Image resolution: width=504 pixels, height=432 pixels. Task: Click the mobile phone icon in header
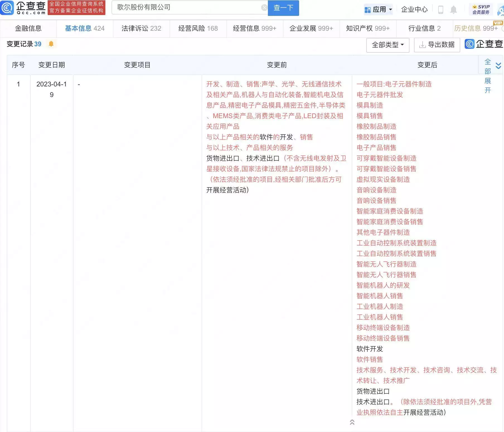[441, 10]
